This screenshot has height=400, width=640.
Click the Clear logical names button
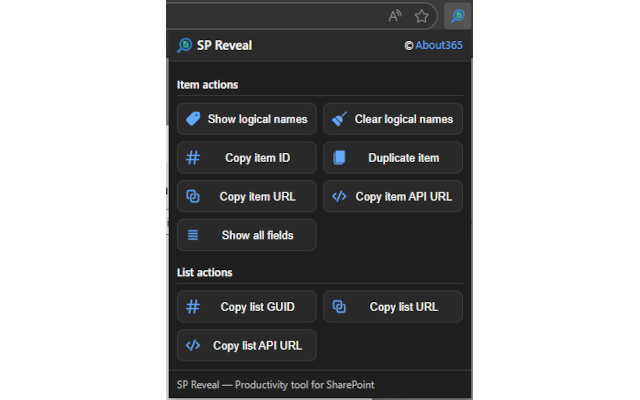(393, 119)
